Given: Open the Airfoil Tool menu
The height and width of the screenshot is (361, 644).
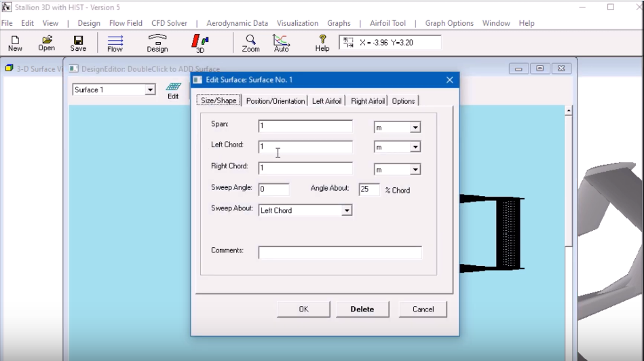Looking at the screenshot, I should click(x=387, y=23).
